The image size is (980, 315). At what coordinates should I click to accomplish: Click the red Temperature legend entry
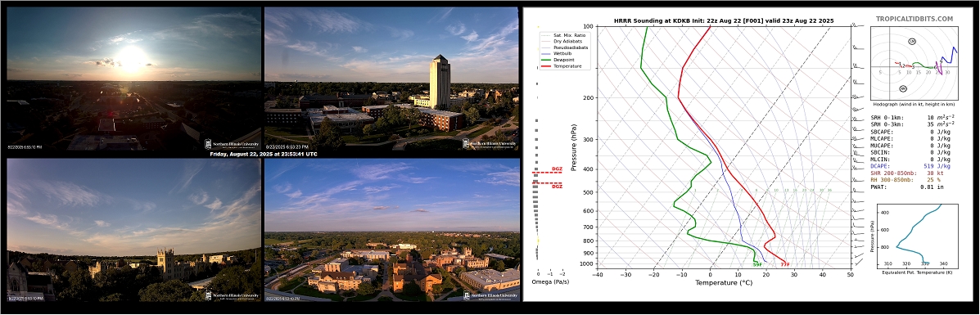[562, 65]
